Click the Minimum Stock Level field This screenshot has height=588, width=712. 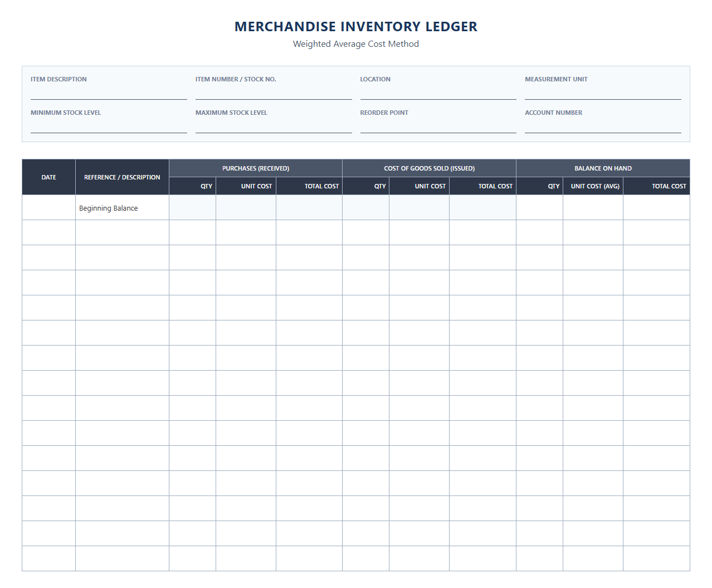109,126
